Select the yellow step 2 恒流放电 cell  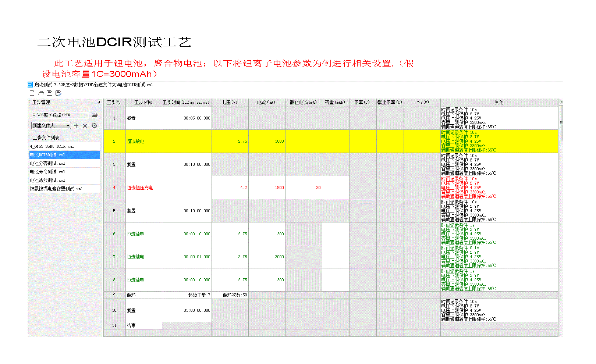pyautogui.click(x=143, y=141)
